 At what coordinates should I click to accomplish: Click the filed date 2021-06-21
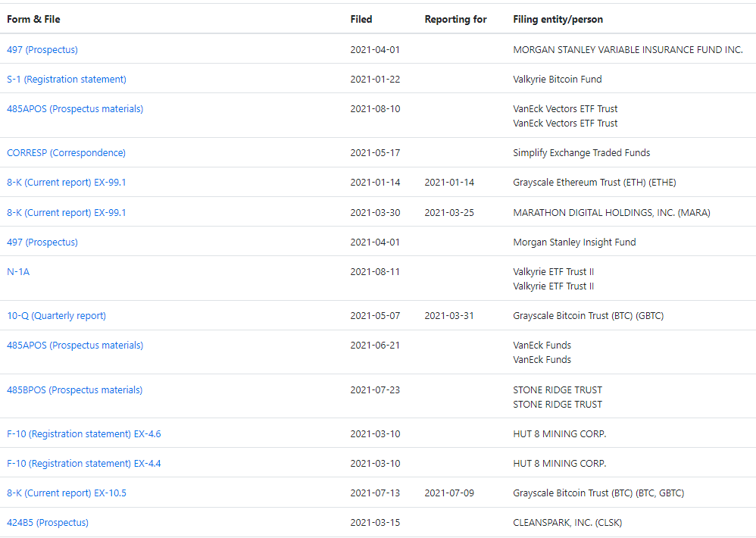coord(375,346)
